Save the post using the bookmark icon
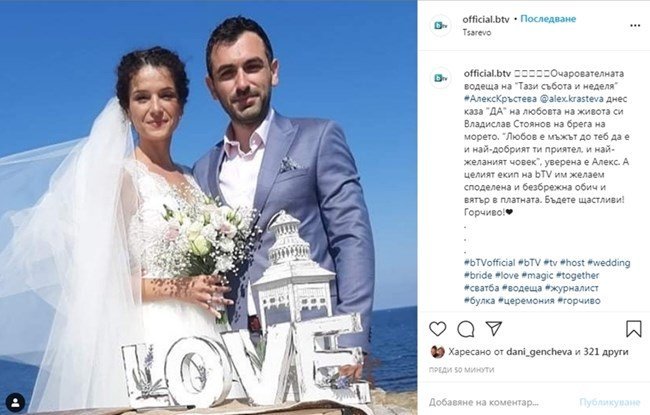This screenshot has width=650, height=415. 633,329
